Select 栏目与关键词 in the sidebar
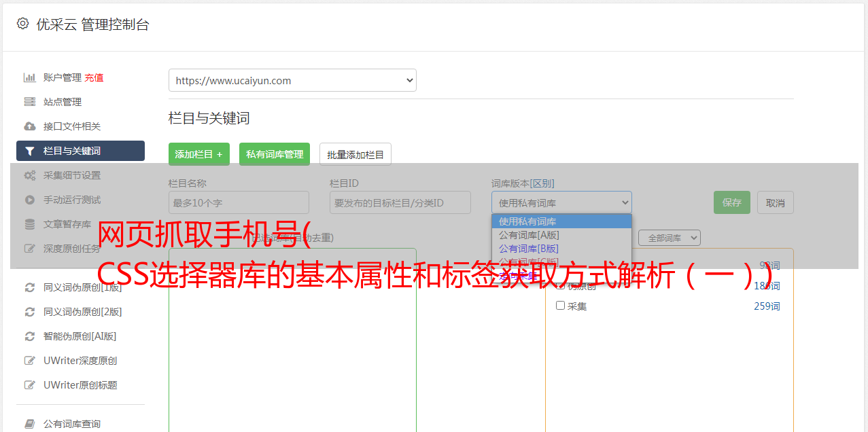 (80, 151)
